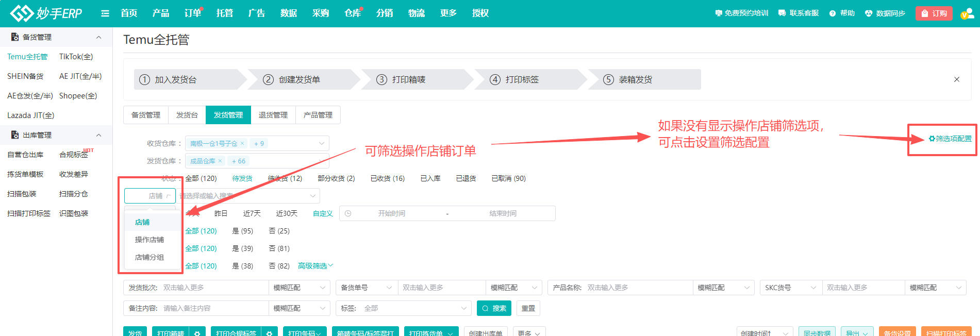Open SHEIN备货 in the sidebar

click(25, 76)
